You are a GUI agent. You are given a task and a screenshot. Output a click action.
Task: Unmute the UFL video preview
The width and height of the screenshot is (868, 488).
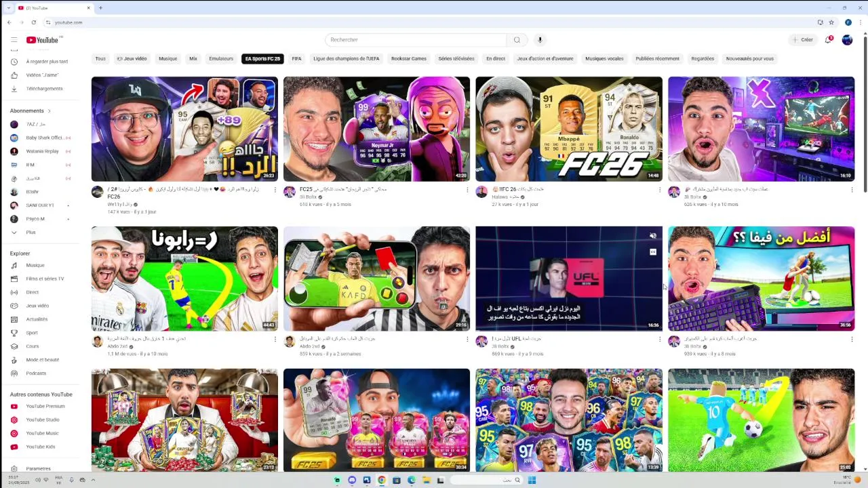point(653,236)
